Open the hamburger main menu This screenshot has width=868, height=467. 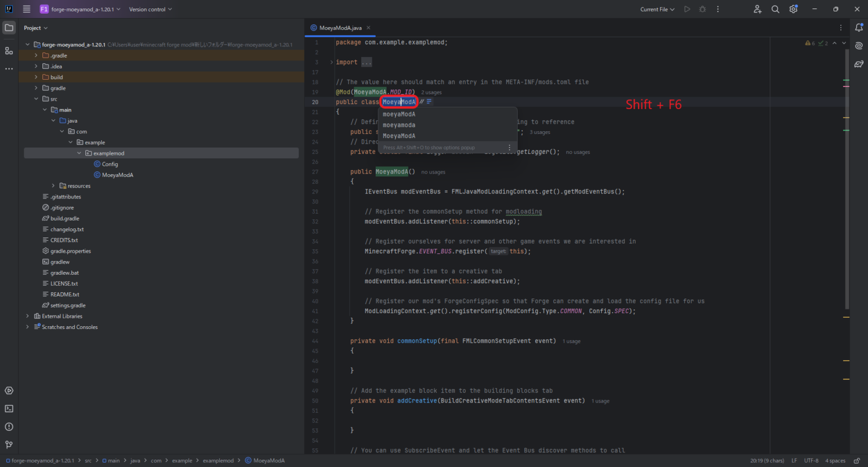pyautogui.click(x=27, y=9)
